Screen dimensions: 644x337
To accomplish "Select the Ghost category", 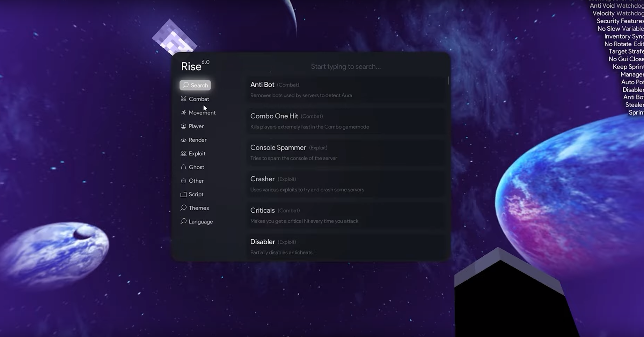I will (x=192, y=167).
